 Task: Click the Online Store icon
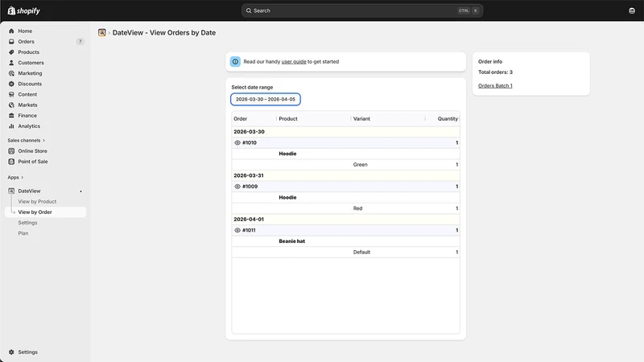11,151
